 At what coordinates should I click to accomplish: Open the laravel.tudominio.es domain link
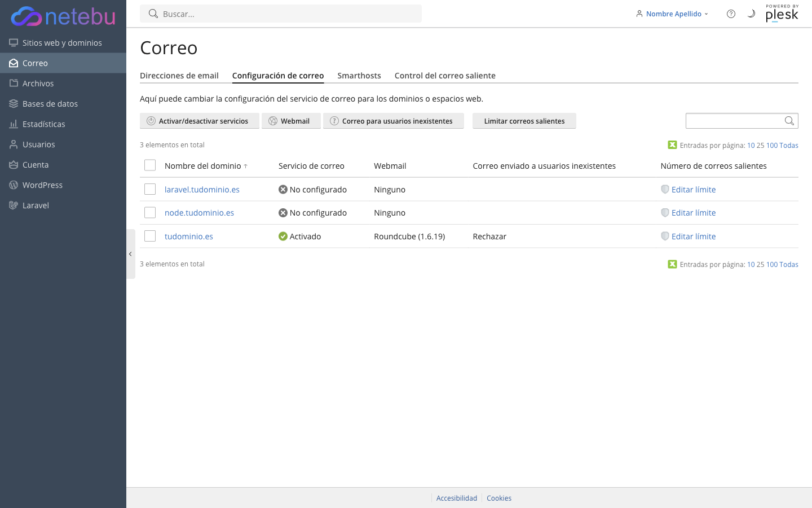[x=202, y=190]
